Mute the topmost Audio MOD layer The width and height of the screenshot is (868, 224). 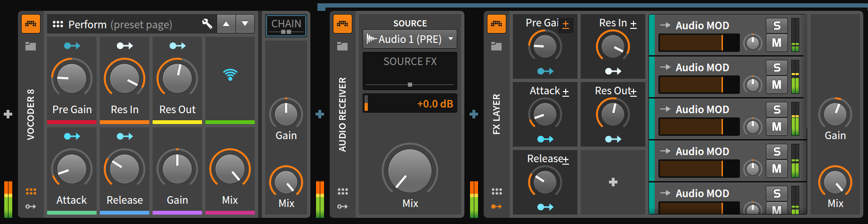click(x=777, y=43)
